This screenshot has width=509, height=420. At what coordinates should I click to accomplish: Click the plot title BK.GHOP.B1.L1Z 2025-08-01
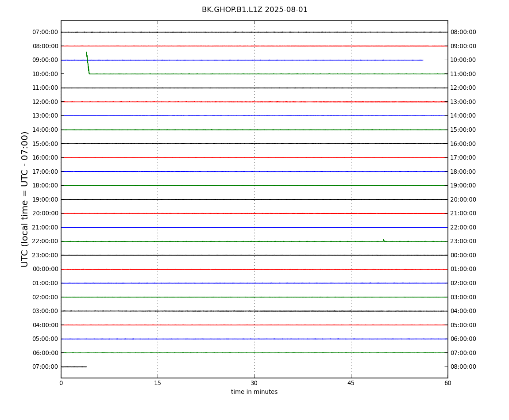(254, 9)
